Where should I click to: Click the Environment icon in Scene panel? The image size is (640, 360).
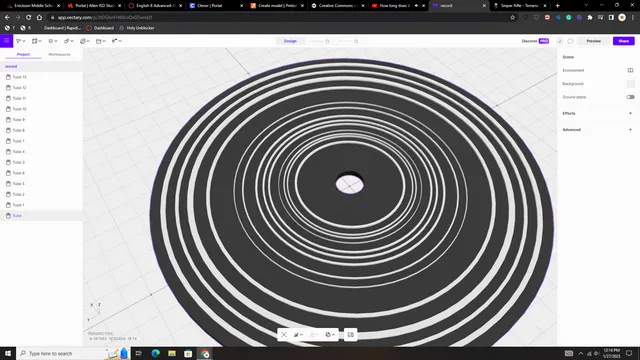point(630,70)
